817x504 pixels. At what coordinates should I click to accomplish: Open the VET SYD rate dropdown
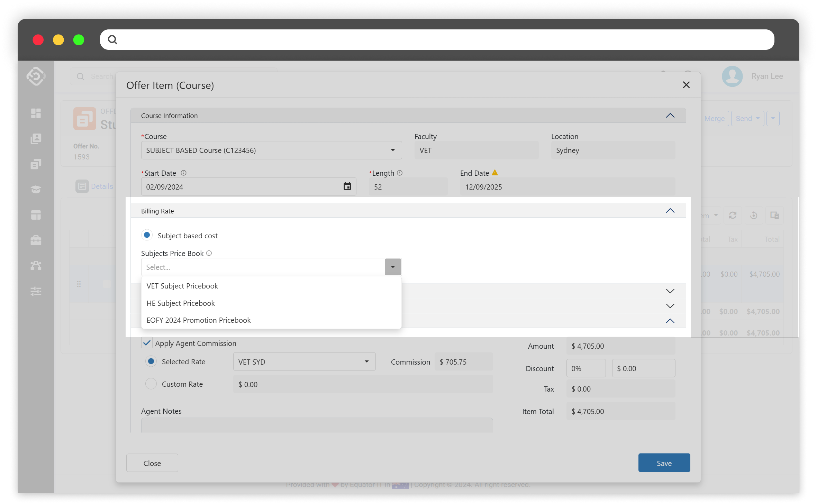pos(304,362)
